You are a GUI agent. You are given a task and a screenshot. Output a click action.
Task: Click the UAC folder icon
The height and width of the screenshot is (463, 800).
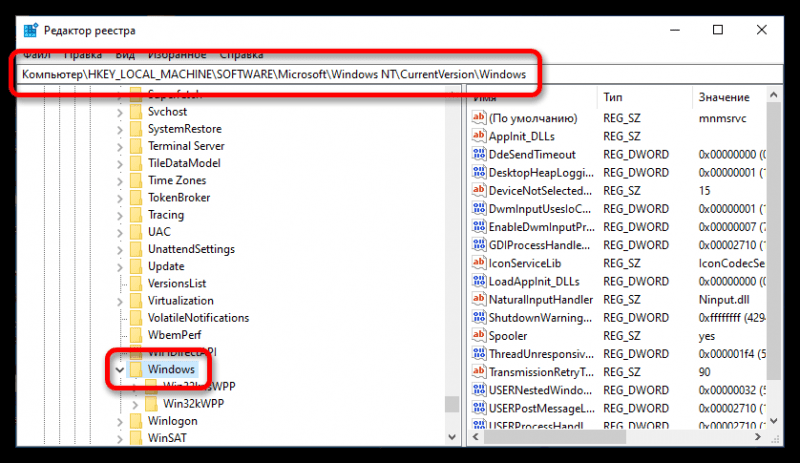pos(136,232)
